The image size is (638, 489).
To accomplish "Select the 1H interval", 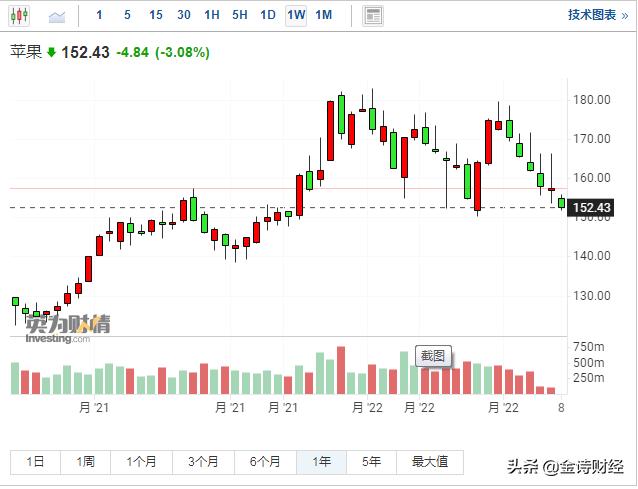I will point(212,15).
